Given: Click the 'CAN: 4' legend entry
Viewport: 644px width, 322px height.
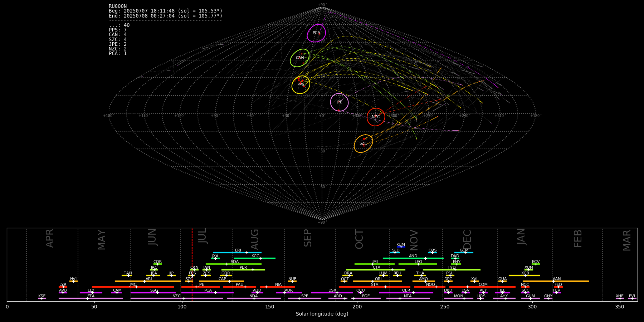Looking at the screenshot, I should [x=118, y=35].
